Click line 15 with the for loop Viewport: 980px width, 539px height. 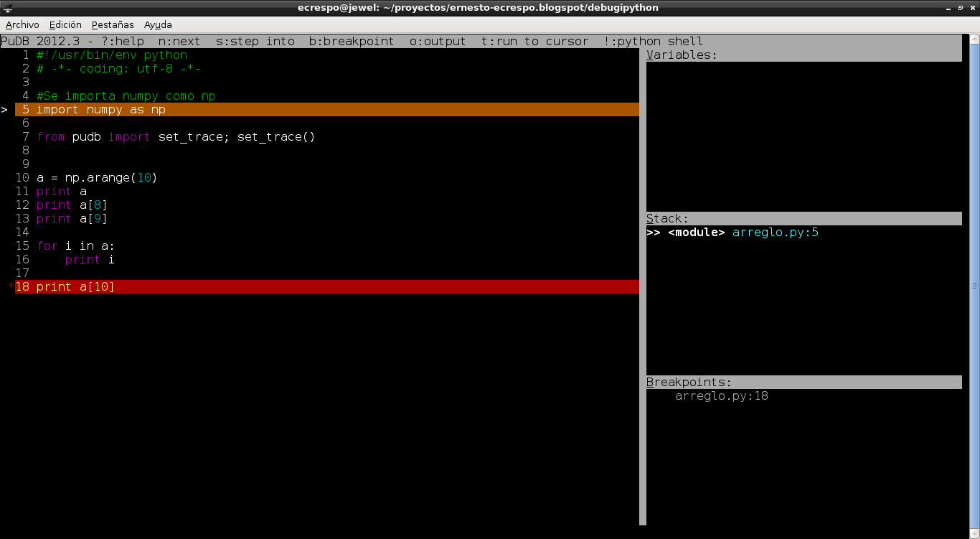[x=75, y=246]
